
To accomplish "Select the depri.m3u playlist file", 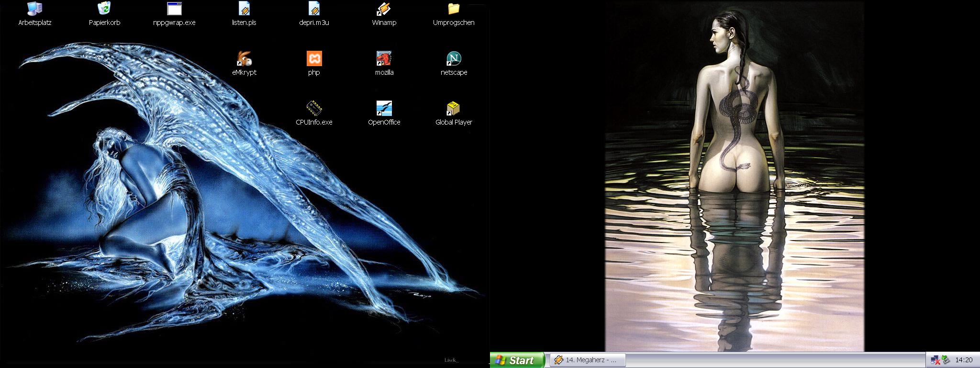I will tap(314, 9).
